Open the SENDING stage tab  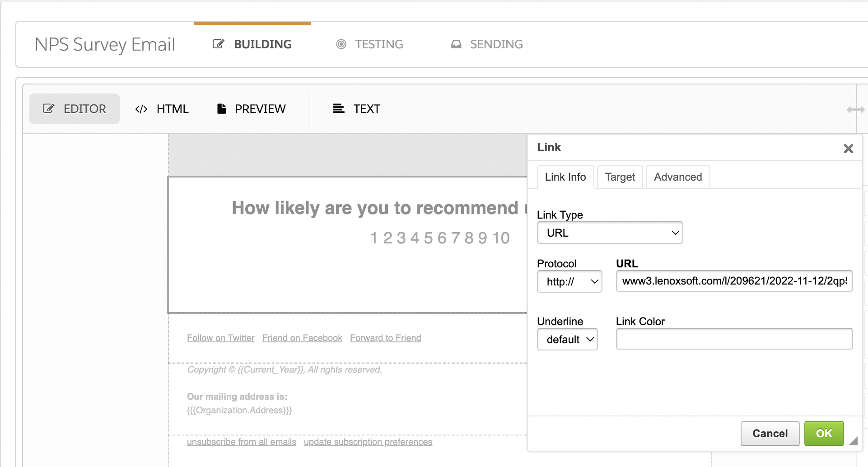point(487,44)
